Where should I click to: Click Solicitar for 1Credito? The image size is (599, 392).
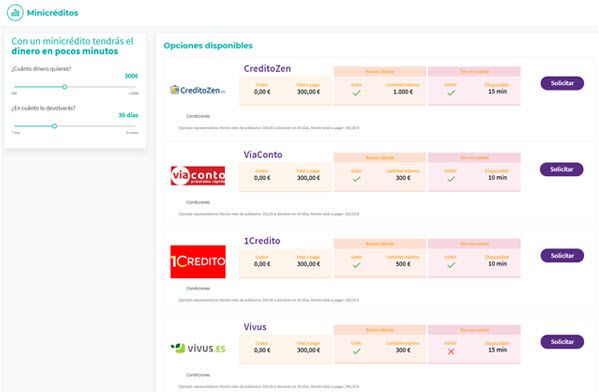[x=562, y=256]
